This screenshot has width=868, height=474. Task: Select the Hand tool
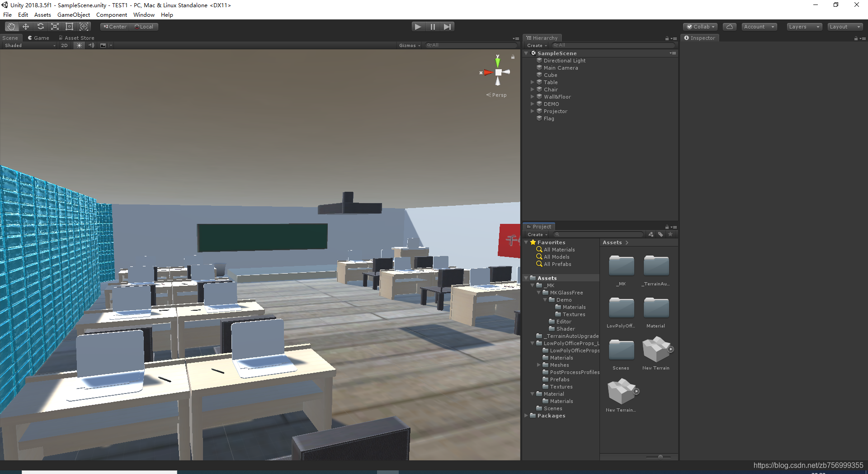coord(11,27)
